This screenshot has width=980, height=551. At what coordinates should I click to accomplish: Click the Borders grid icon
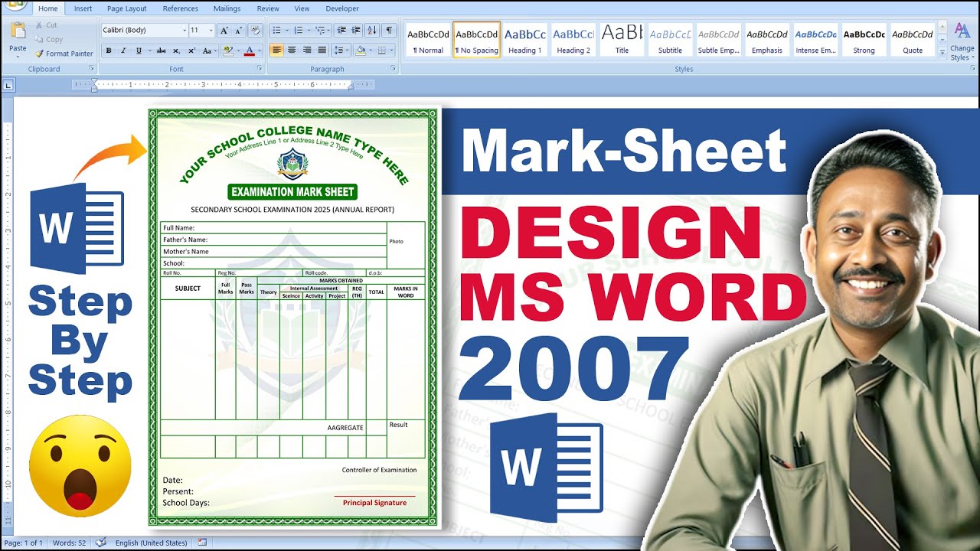coord(382,51)
